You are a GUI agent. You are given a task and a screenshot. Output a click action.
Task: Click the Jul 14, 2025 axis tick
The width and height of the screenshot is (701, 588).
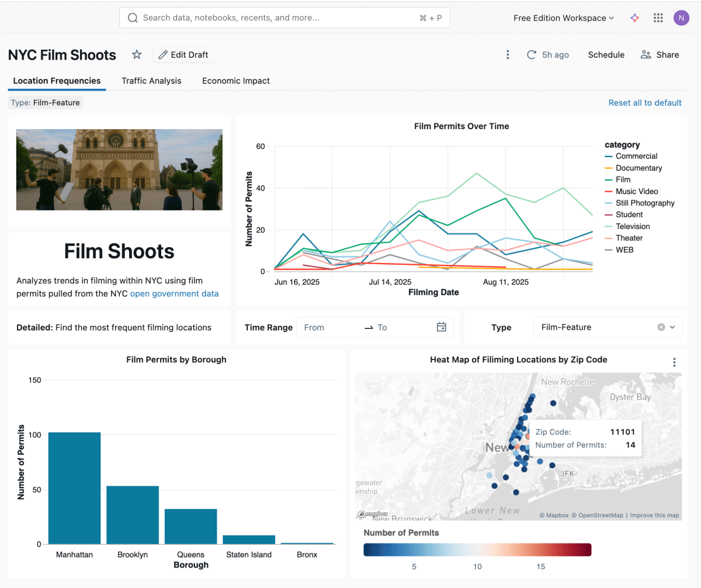390,282
